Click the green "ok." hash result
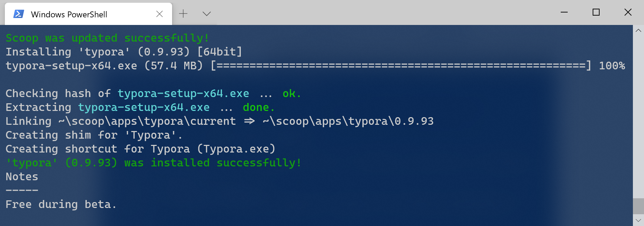Viewport: 644px width, 226px height. point(291,94)
